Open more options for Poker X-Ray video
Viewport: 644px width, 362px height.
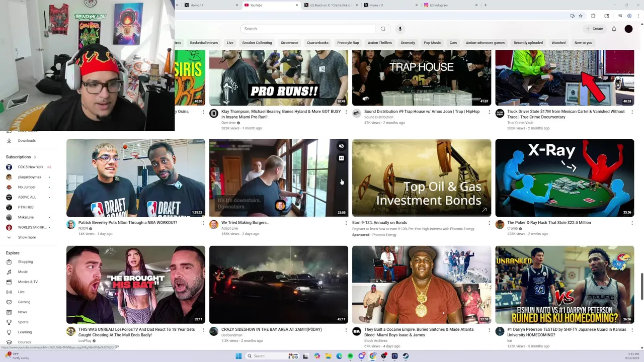click(632, 223)
